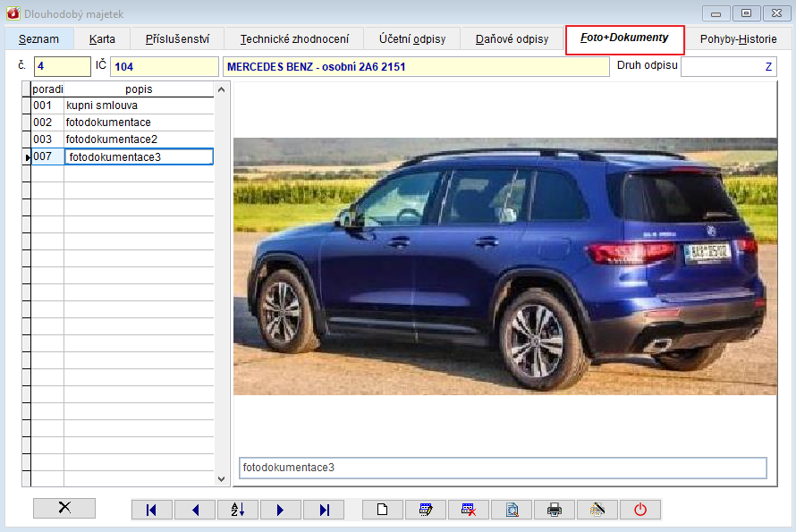The image size is (796, 532).
Task: Select the 'fotodokumentace2' row
Action: coord(139,139)
